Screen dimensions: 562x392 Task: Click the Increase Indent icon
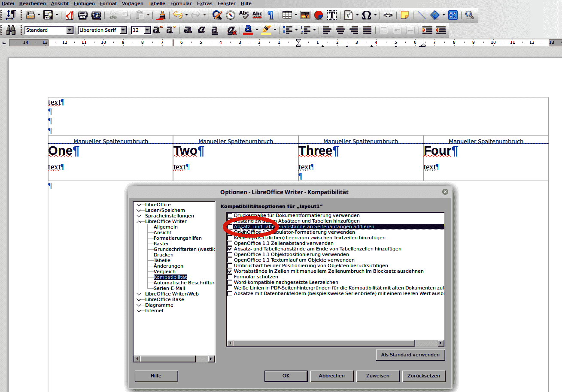(x=427, y=30)
